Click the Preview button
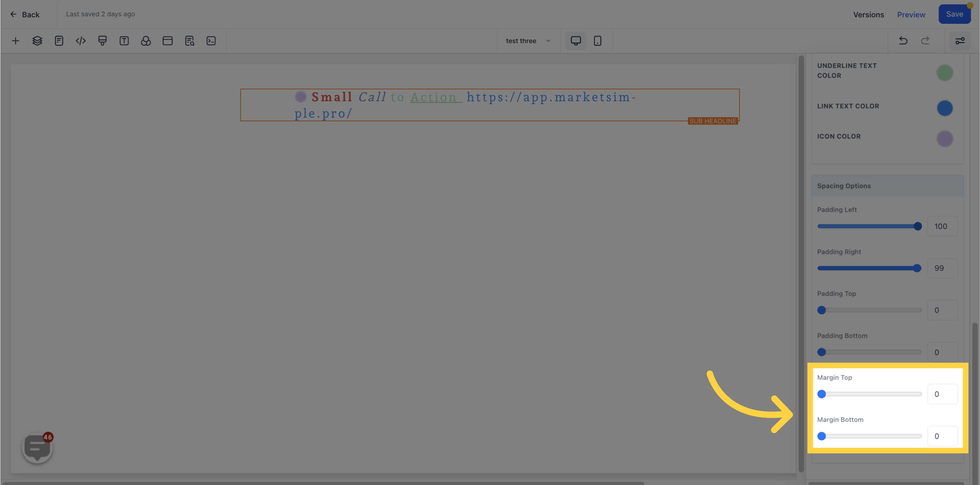The height and width of the screenshot is (485, 980). [911, 14]
